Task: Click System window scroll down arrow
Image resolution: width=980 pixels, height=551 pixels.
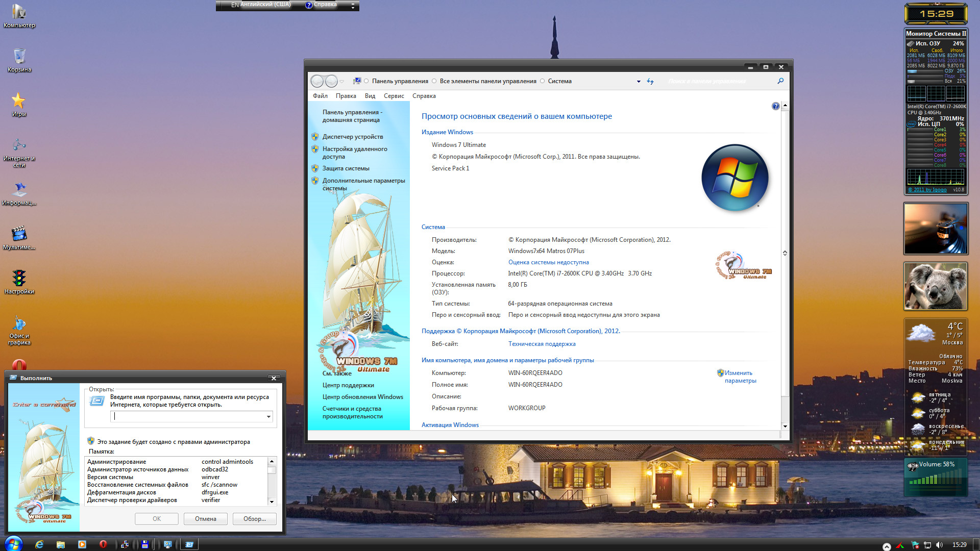Action: click(785, 426)
